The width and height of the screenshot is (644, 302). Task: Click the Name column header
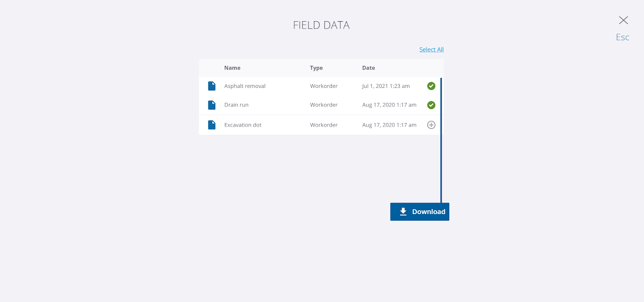pos(232,68)
